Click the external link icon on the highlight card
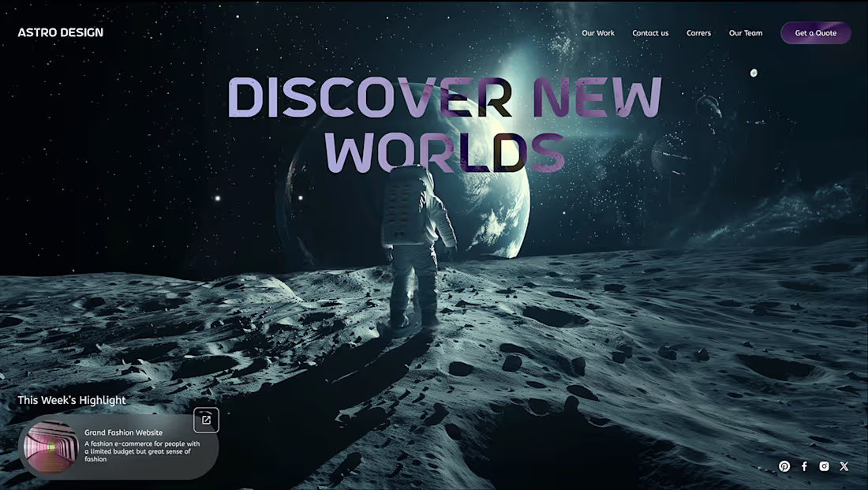 [x=206, y=421]
